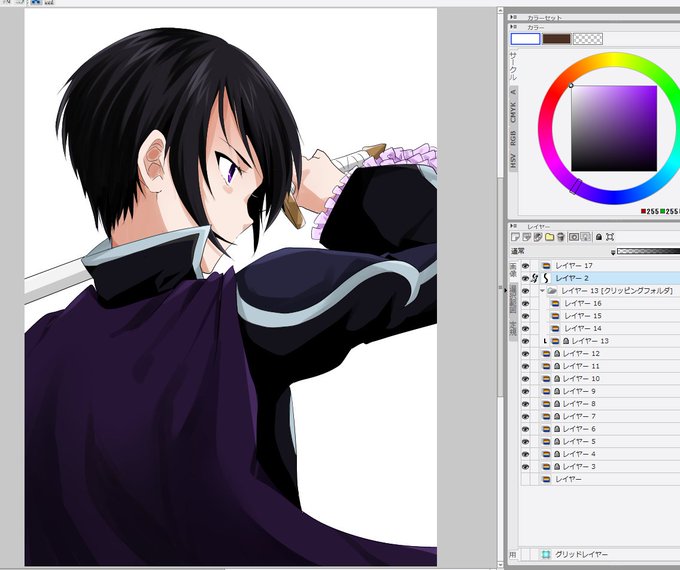Select layer レイヤー 8
Screen dimensions: 680x570
(x=600, y=404)
